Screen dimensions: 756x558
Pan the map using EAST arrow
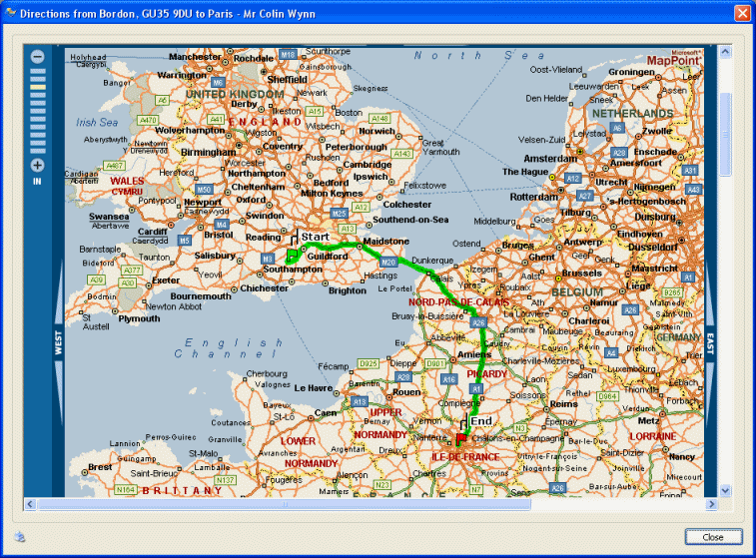tap(710, 341)
